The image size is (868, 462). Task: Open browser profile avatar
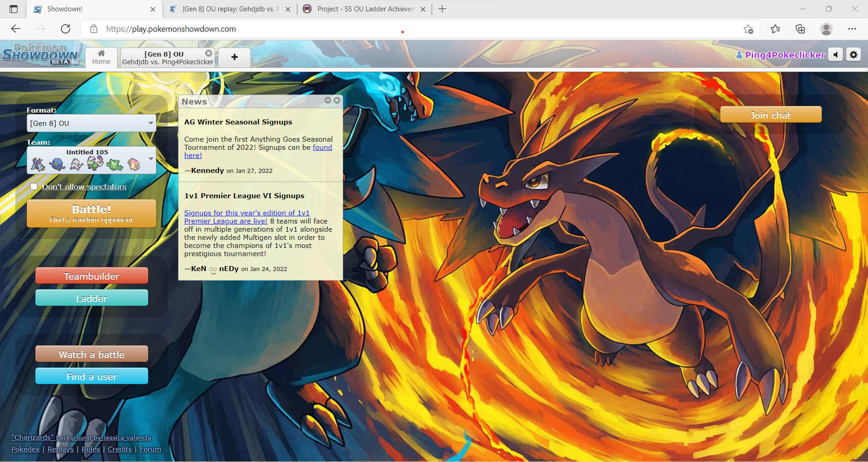(x=826, y=29)
